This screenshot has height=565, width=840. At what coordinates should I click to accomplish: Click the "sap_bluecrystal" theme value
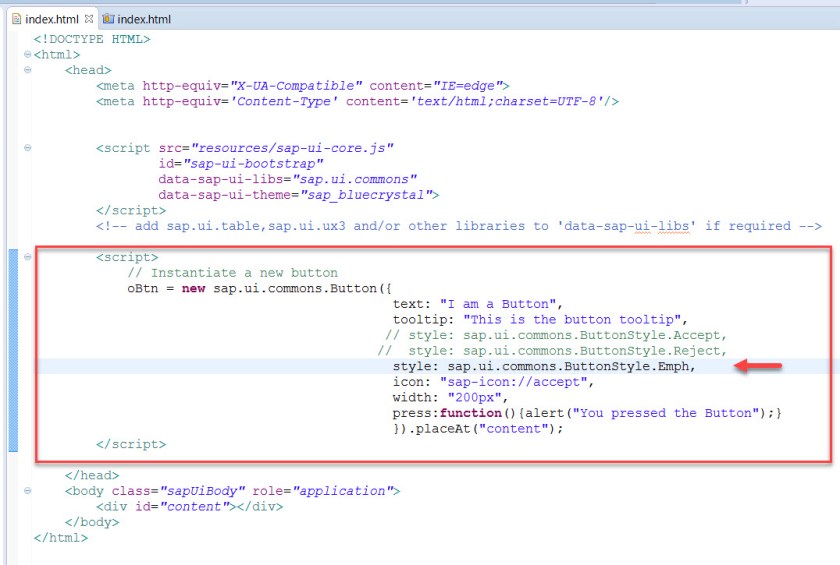pyautogui.click(x=366, y=194)
